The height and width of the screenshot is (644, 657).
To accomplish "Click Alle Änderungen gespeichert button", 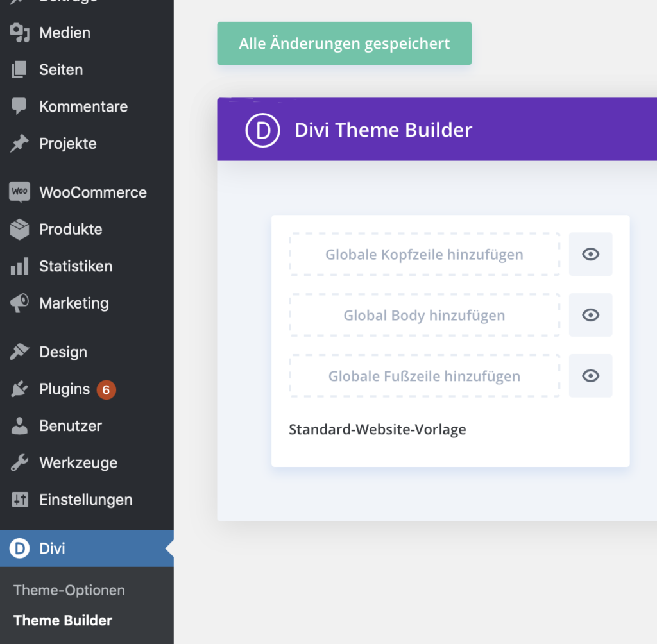I will [345, 44].
